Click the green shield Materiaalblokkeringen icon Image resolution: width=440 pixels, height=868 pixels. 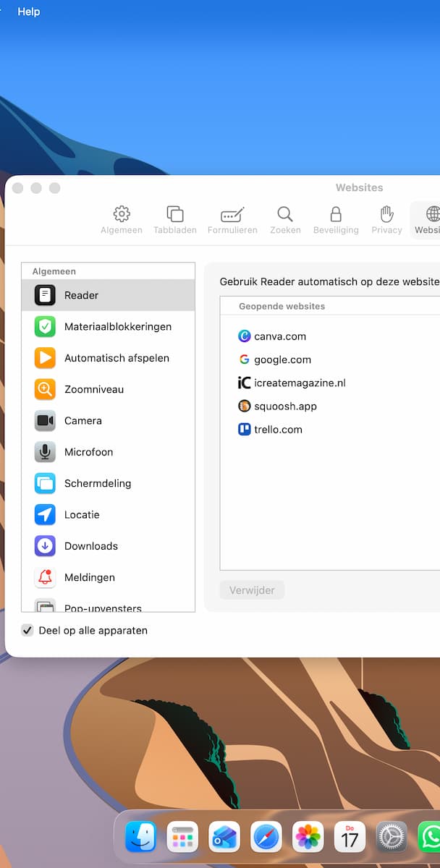pyautogui.click(x=45, y=326)
